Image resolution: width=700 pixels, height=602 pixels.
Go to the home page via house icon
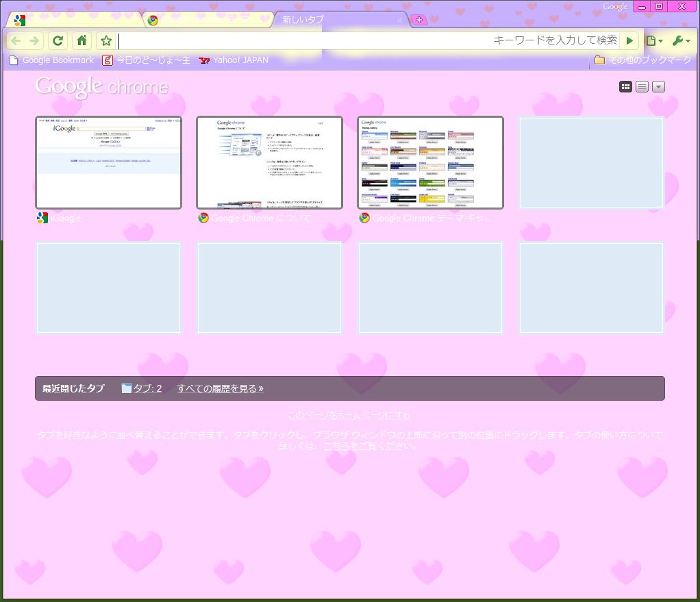point(82,41)
